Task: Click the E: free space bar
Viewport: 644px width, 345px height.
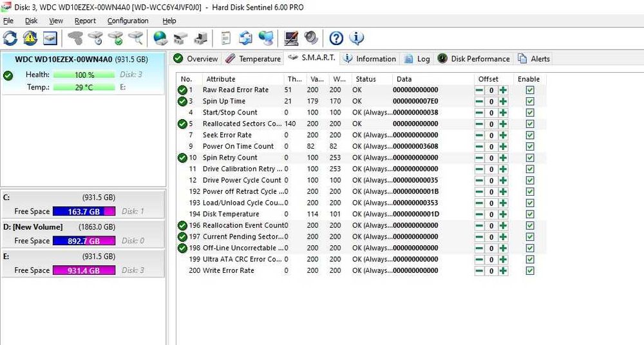Action: pyautogui.click(x=84, y=270)
